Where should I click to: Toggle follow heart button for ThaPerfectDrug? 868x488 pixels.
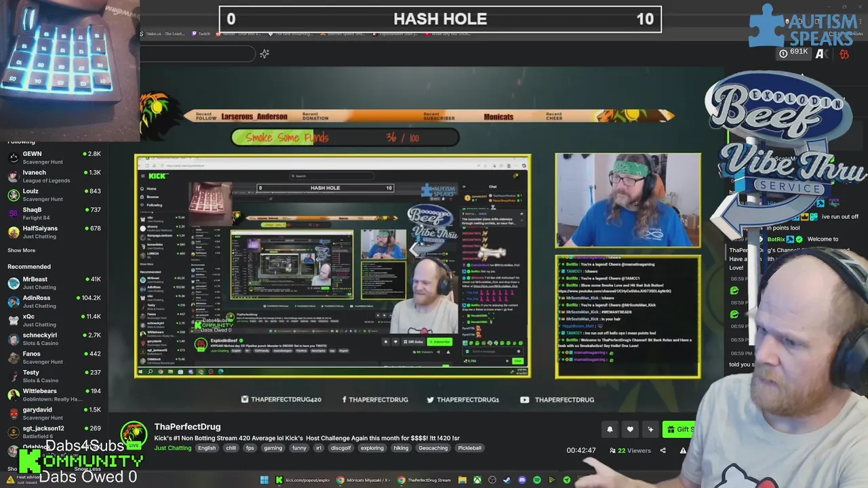pyautogui.click(x=630, y=429)
